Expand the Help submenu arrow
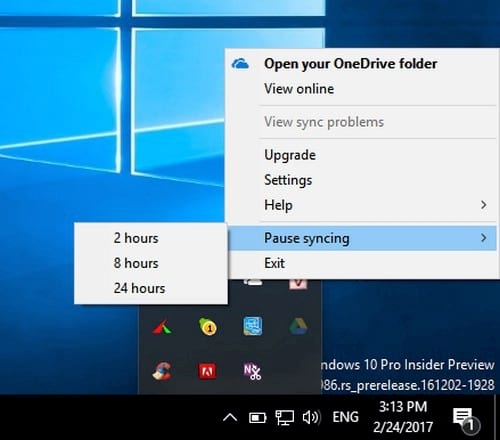Image resolution: width=500 pixels, height=440 pixels. coord(484,205)
